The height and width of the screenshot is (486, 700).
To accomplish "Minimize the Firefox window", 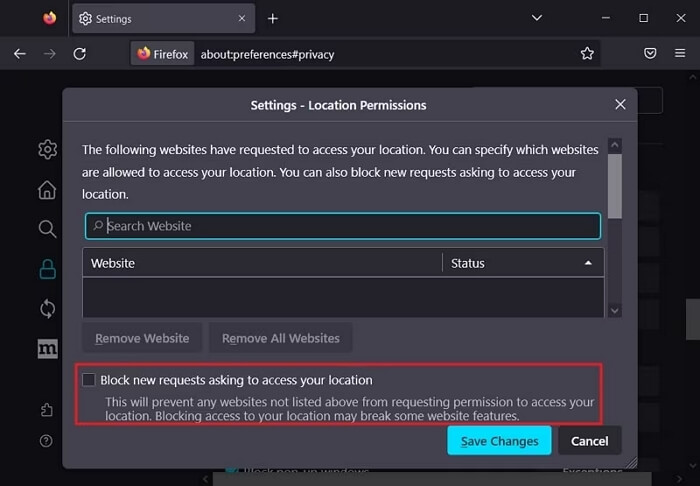I will (606, 18).
